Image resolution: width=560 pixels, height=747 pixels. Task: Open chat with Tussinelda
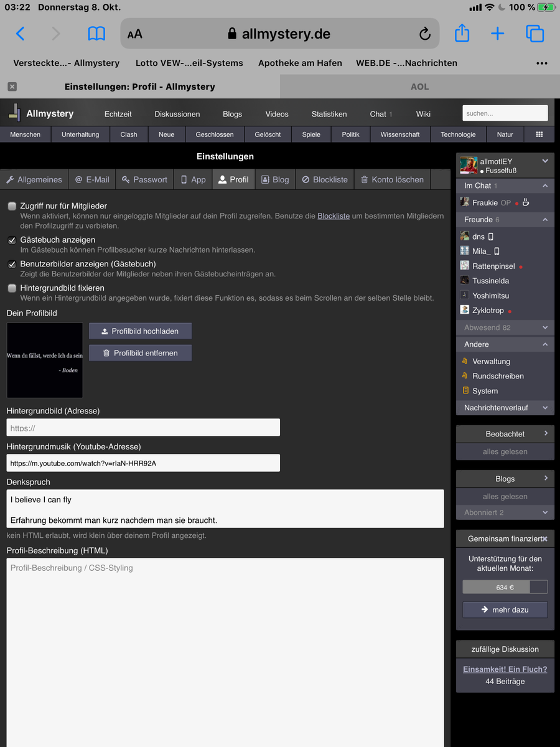(x=490, y=281)
